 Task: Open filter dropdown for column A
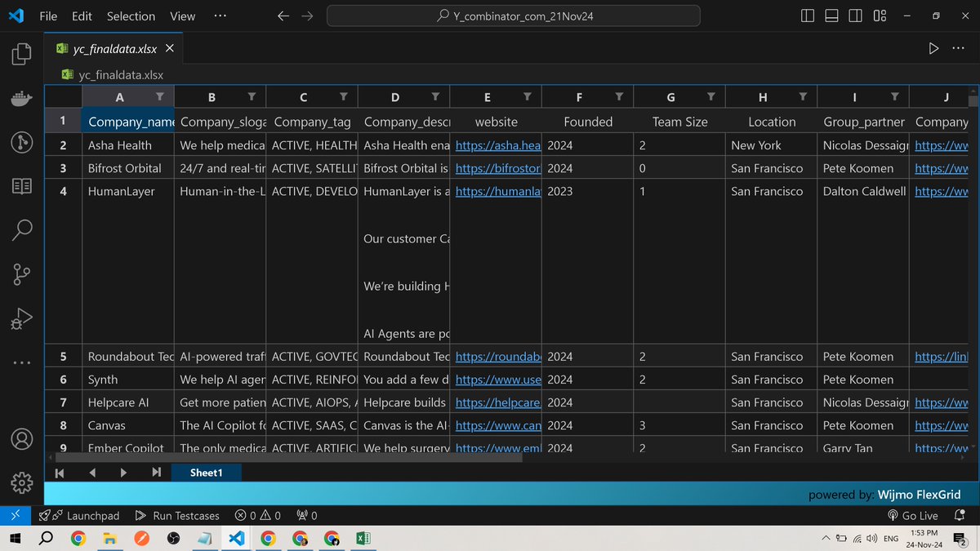[x=160, y=97]
